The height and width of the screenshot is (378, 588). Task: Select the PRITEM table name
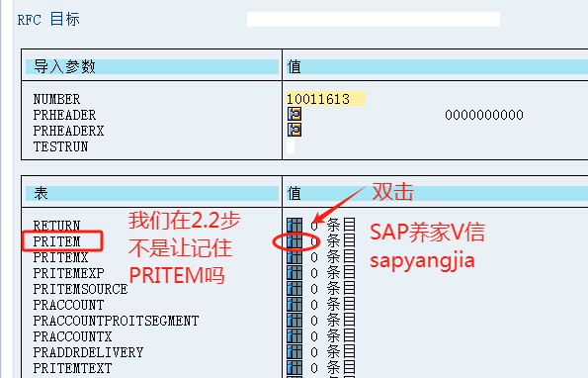coord(56,241)
